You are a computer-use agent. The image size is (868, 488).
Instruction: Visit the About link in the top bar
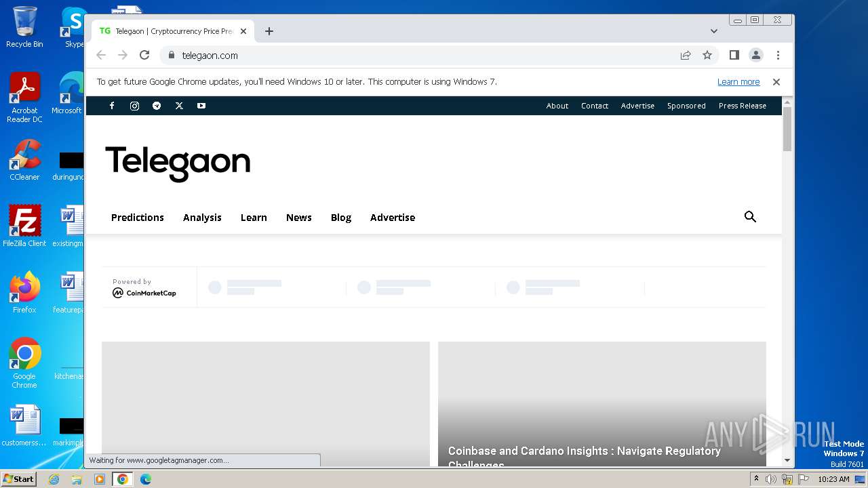pos(557,106)
